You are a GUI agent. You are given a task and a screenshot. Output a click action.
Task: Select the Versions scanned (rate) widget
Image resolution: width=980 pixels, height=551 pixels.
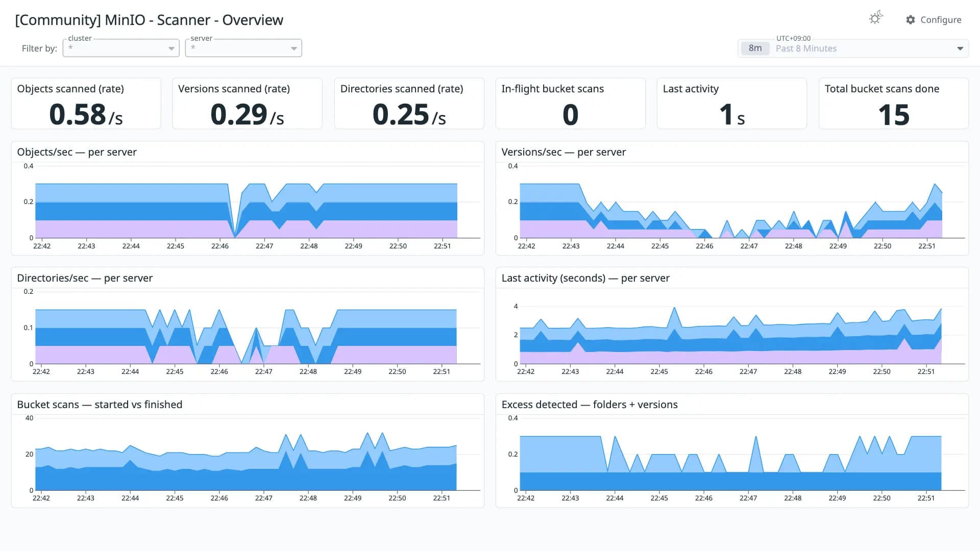[x=248, y=104]
